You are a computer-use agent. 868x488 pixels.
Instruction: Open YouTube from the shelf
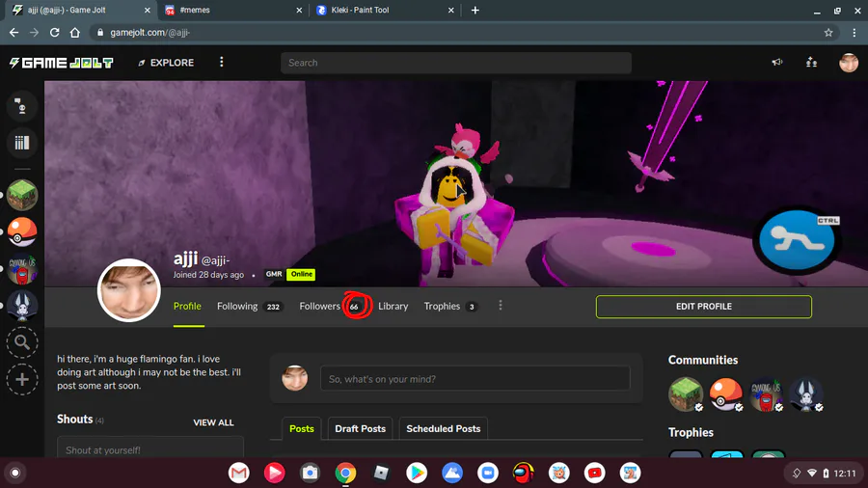594,474
